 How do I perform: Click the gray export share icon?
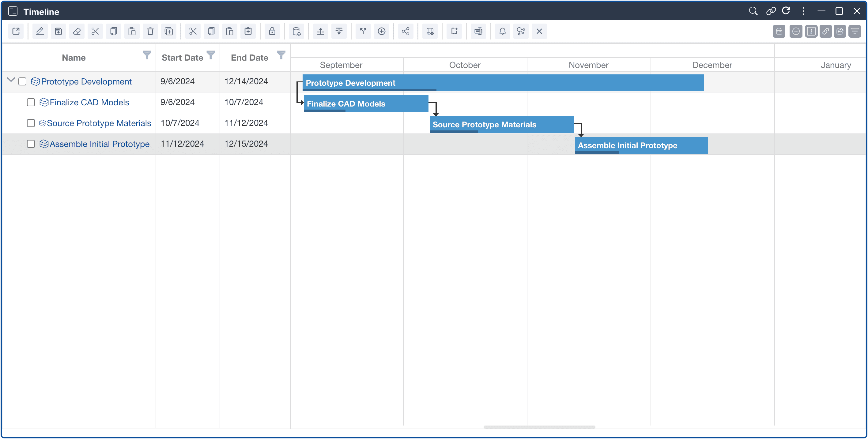click(840, 31)
